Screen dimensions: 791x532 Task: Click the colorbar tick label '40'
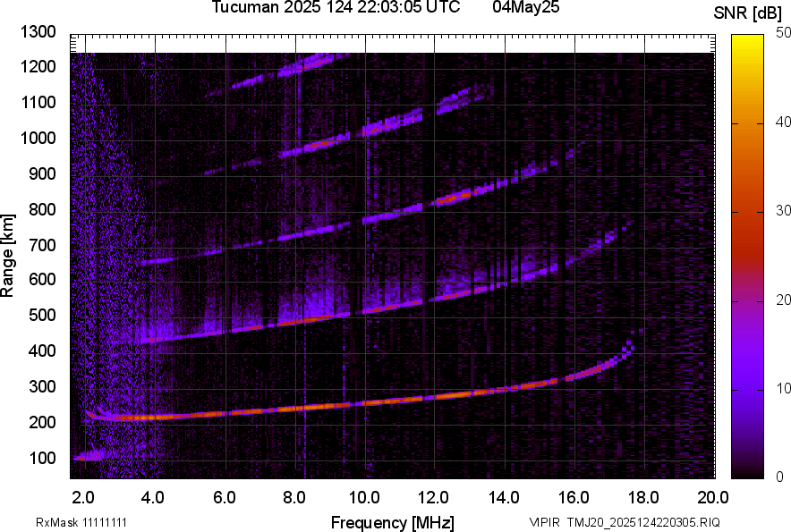pos(784,122)
